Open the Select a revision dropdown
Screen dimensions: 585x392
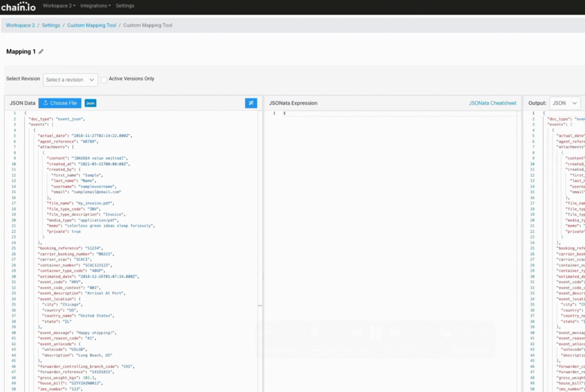pos(70,80)
